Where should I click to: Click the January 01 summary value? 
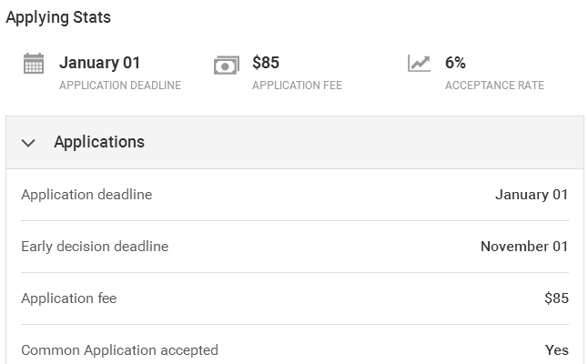(100, 63)
